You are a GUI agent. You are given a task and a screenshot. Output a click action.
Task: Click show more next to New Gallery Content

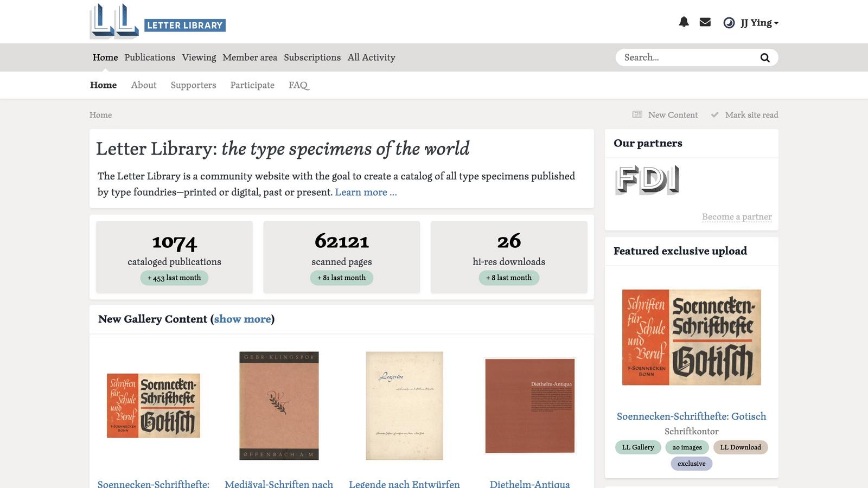click(x=242, y=319)
